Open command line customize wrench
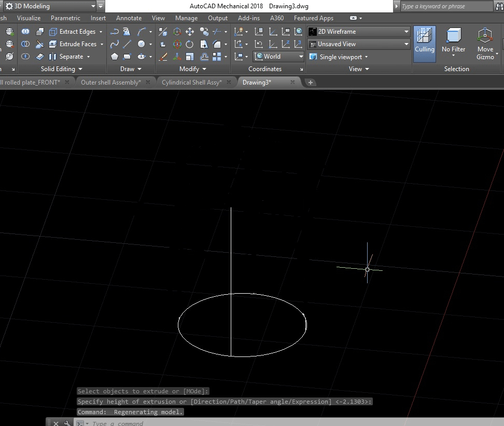This screenshot has width=504, height=426. click(67, 423)
